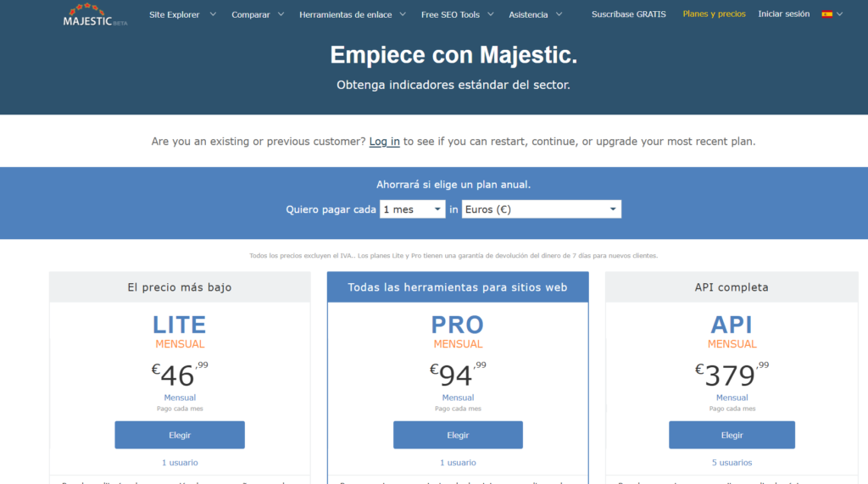This screenshot has width=868, height=484.
Task: Click Suscríbase GRATIS link
Action: click(x=628, y=14)
